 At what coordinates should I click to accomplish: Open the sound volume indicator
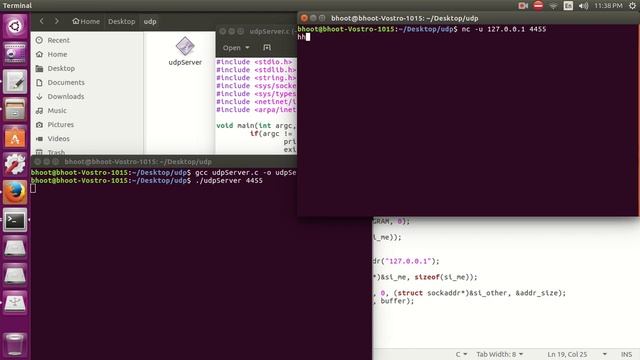pos(583,6)
